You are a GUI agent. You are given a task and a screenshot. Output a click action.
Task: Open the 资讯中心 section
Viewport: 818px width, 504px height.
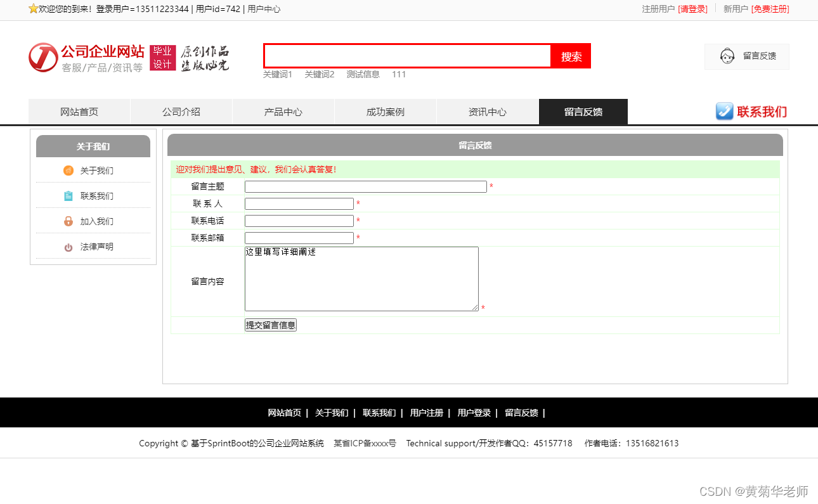pos(488,111)
